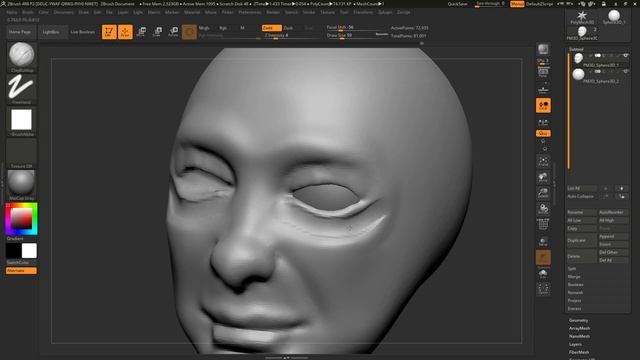
Task: Click the Frame view icon
Action: coord(543,161)
